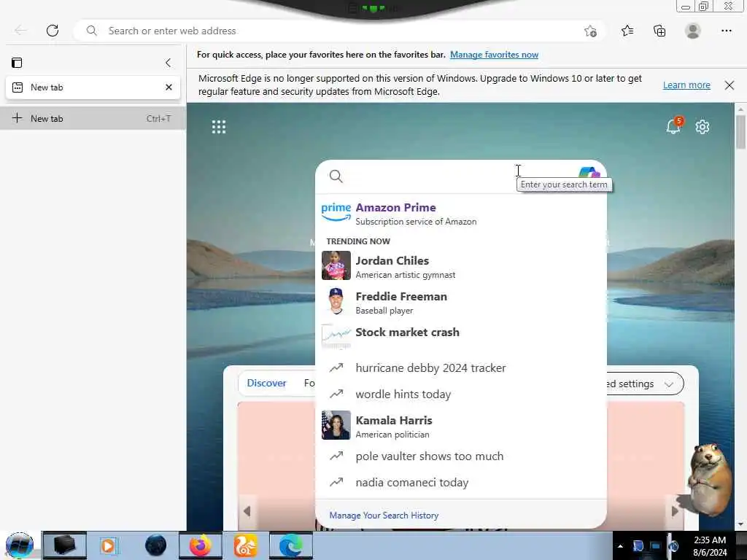The height and width of the screenshot is (560, 747).
Task: Open media player icon in taskbar
Action: (x=108, y=545)
